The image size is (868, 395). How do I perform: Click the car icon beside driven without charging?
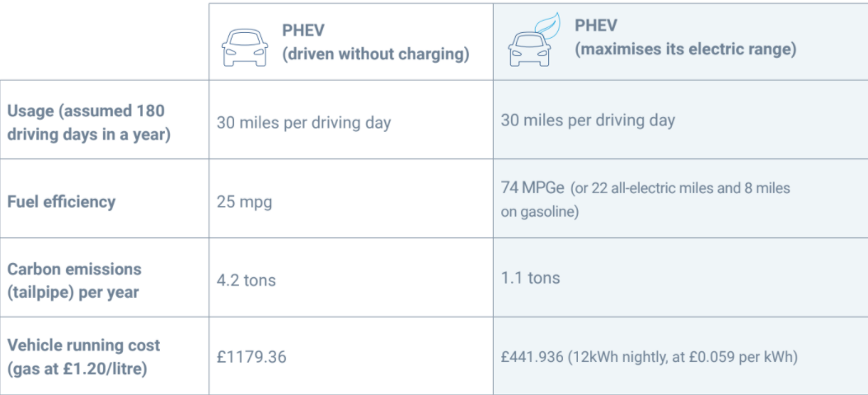pyautogui.click(x=244, y=49)
